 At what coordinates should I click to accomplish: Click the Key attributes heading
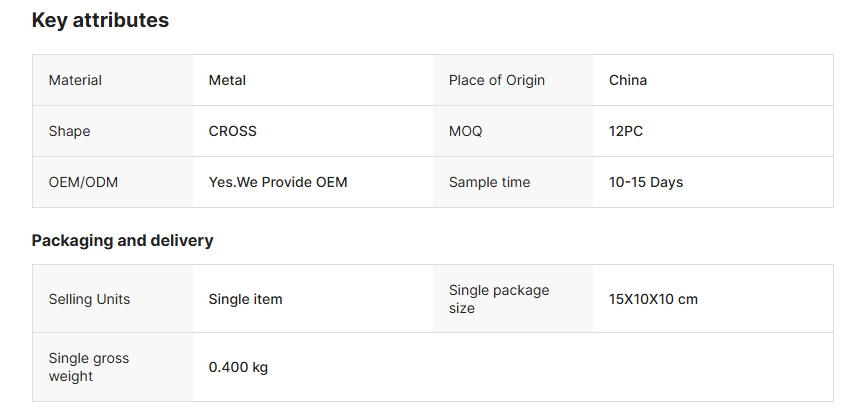point(100,20)
